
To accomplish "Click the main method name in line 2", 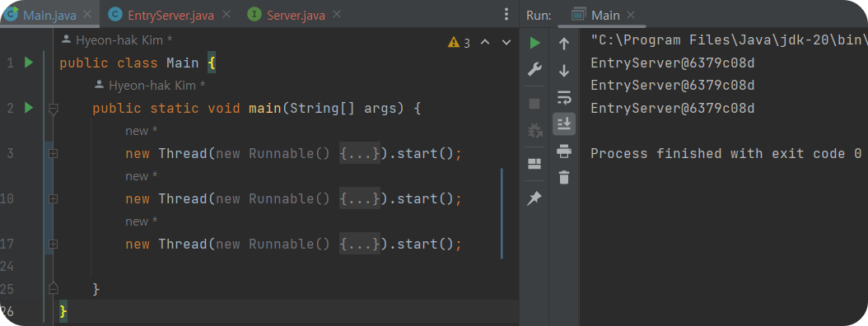I will pos(265,108).
